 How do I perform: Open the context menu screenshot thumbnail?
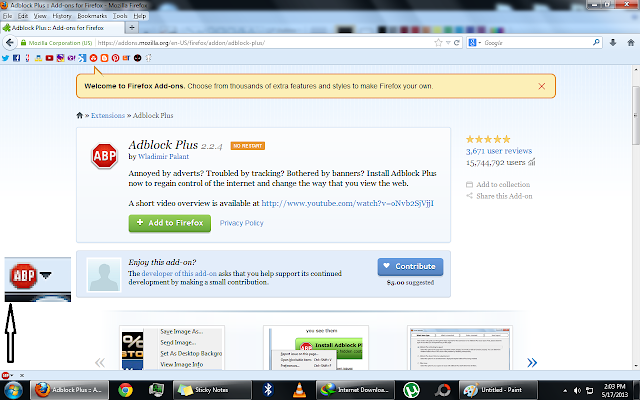point(172,348)
